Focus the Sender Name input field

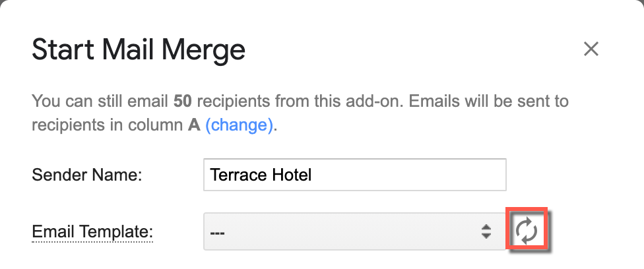354,175
